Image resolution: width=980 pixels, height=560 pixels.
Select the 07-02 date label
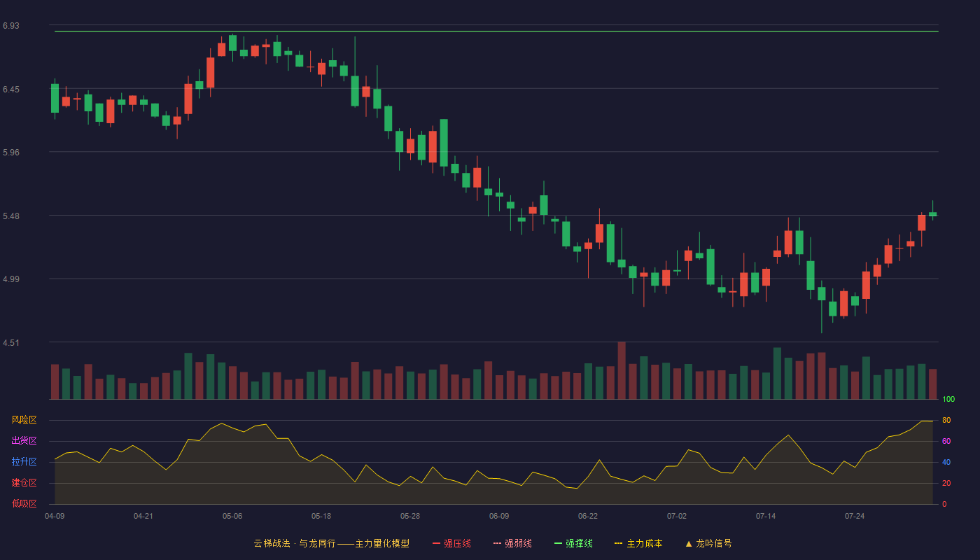pos(677,516)
